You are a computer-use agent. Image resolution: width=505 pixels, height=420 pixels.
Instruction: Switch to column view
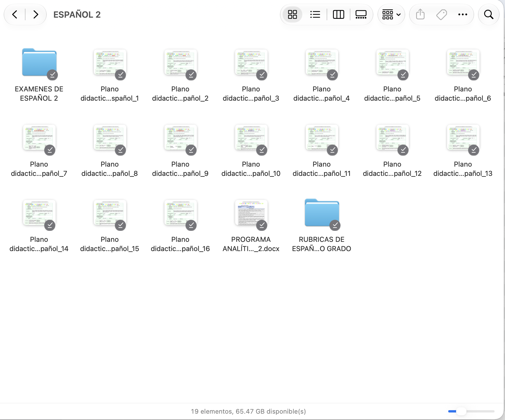[x=338, y=14]
